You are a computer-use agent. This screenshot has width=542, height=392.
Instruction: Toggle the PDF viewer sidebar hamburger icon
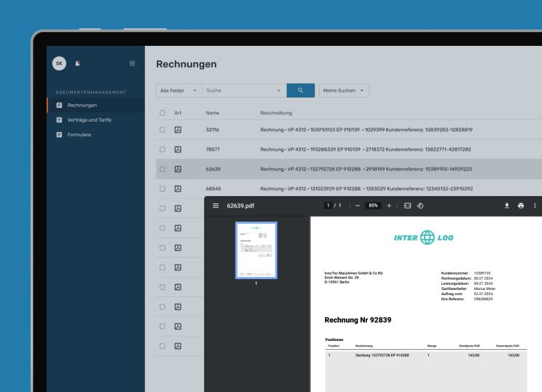(215, 205)
